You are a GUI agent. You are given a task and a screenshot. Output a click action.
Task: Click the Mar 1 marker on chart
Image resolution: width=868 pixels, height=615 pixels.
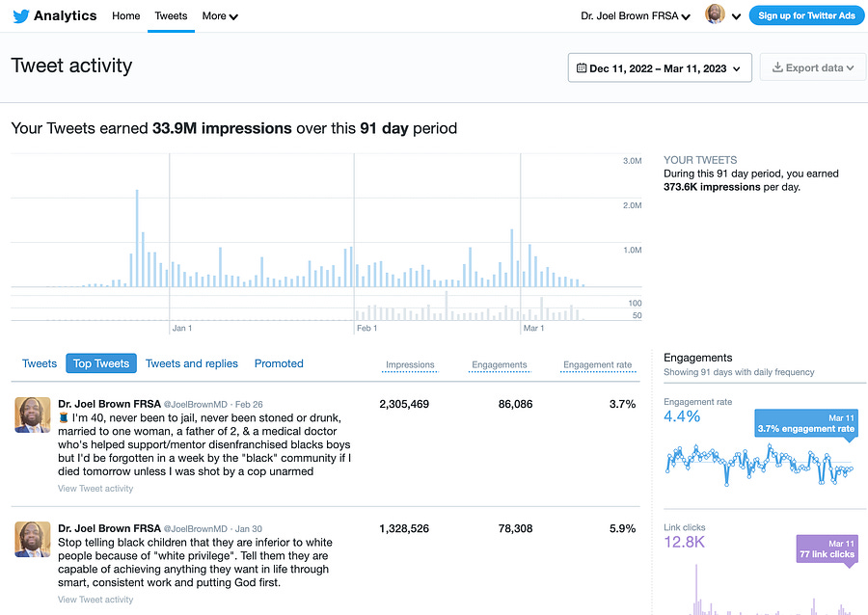(x=533, y=328)
